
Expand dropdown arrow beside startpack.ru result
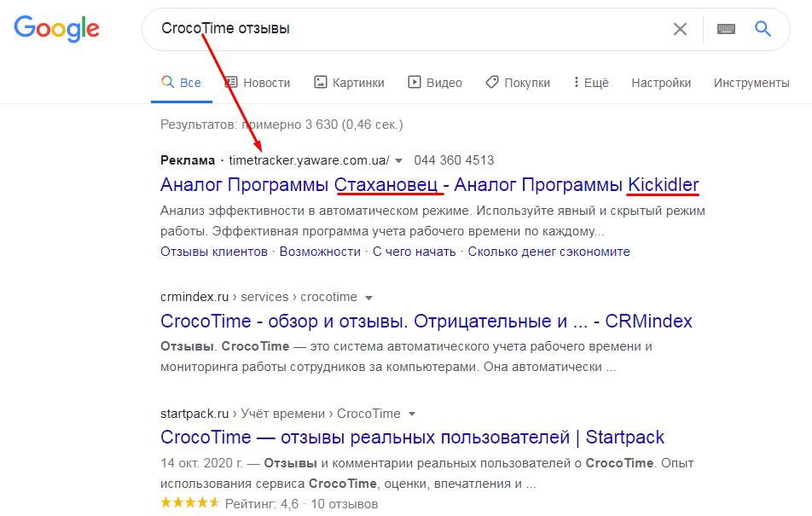click(x=412, y=414)
